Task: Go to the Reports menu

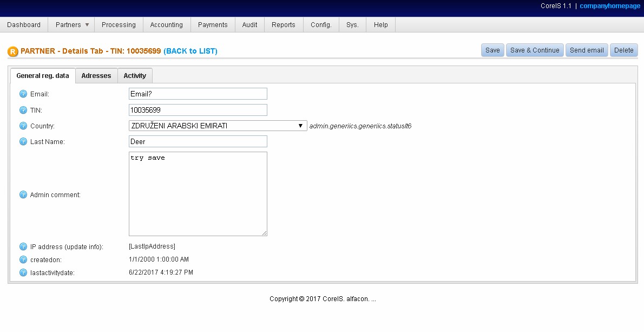Action: (x=284, y=25)
